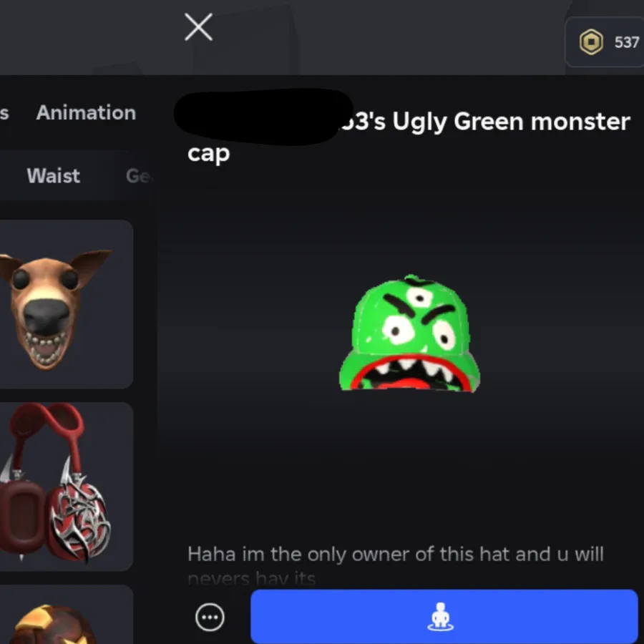Image resolution: width=644 pixels, height=644 pixels.
Task: Select the dark helmet thumbnail at the bottom
Action: tap(66, 615)
